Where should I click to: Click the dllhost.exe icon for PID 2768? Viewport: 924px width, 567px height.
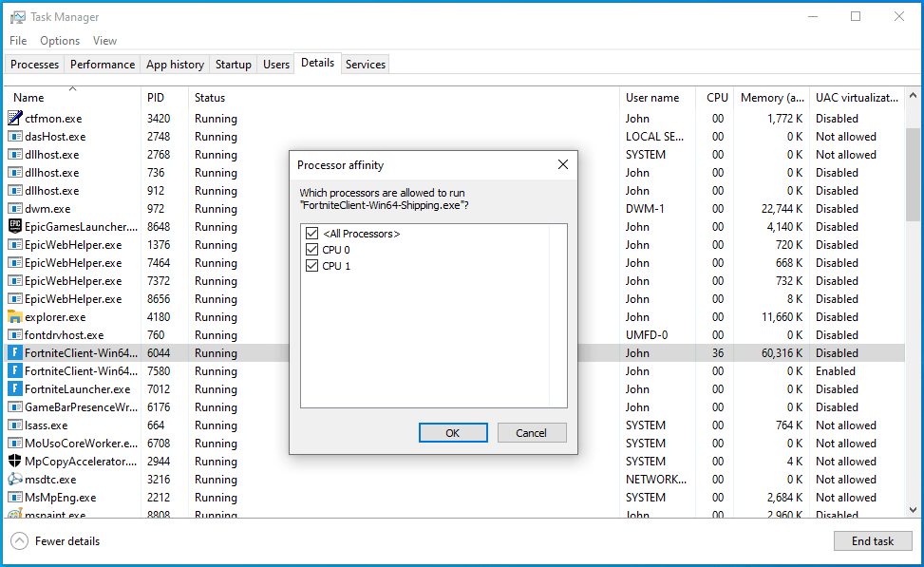[15, 155]
